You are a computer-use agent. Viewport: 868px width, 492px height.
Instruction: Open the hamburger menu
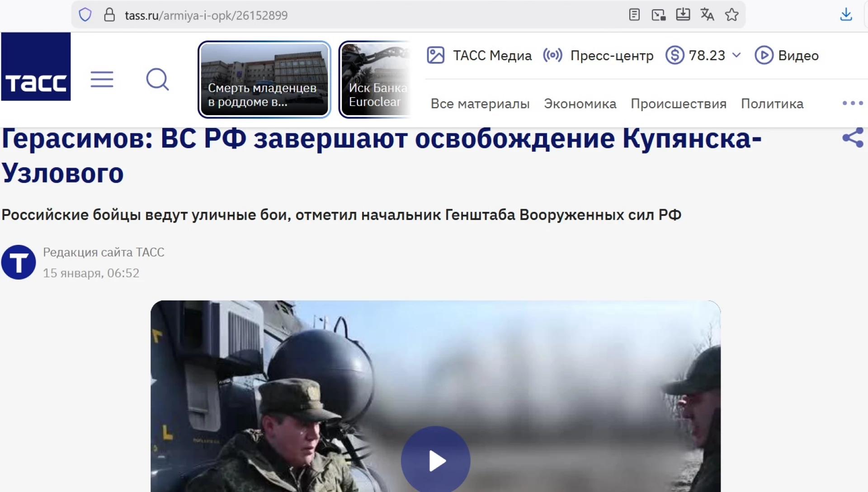click(x=102, y=80)
